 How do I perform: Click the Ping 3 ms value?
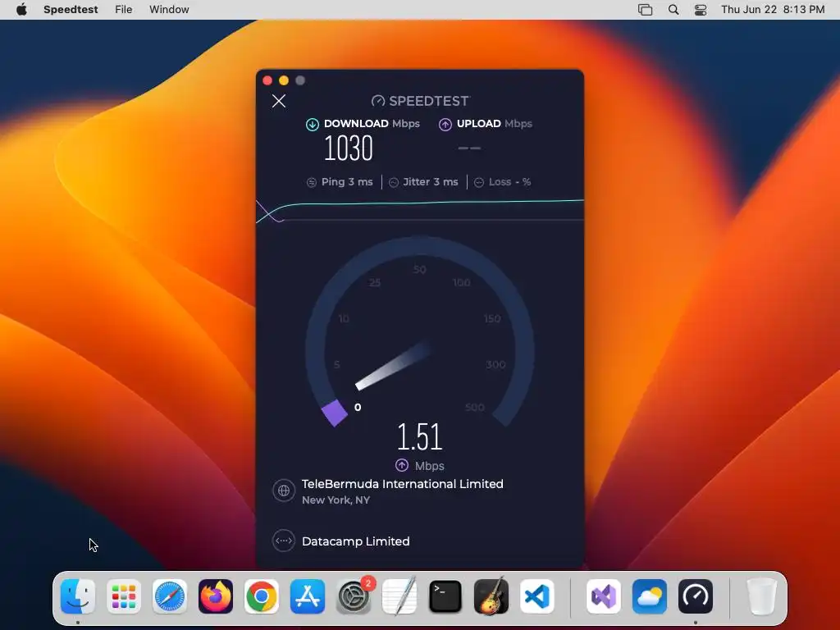click(x=347, y=181)
